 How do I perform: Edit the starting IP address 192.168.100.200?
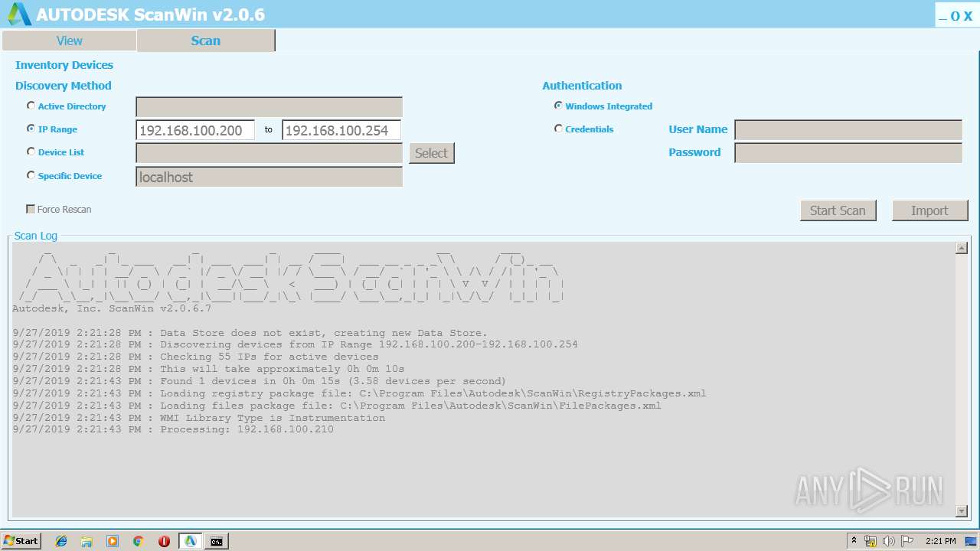(195, 130)
